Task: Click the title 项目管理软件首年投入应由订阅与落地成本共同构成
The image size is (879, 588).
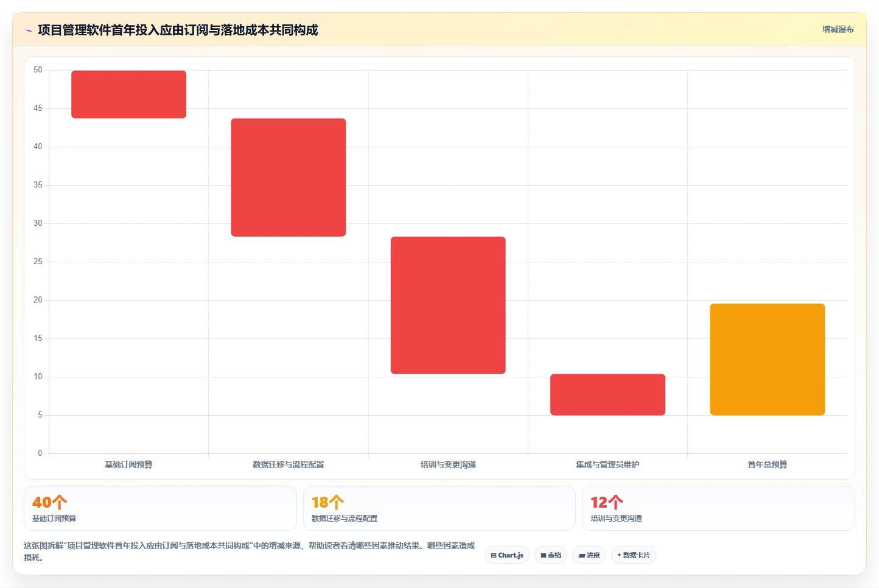Action: click(x=178, y=30)
